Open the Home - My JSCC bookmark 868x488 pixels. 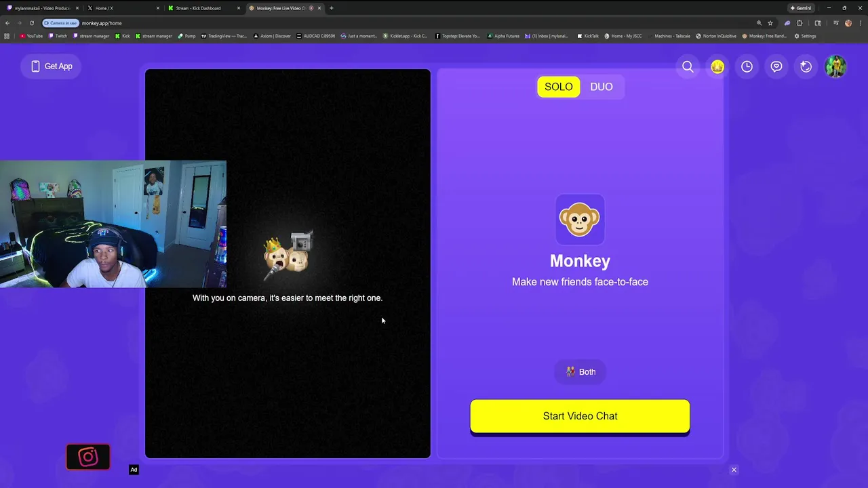click(623, 36)
